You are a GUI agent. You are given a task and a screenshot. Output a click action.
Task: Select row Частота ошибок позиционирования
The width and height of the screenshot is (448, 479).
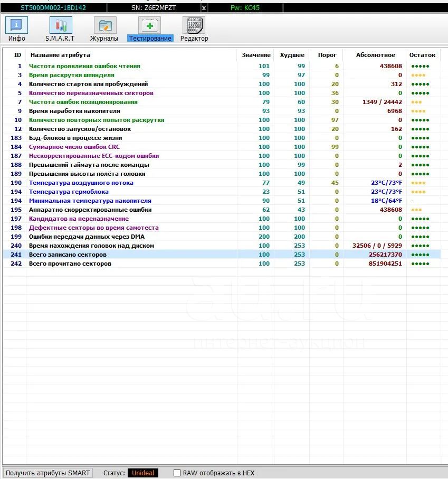(x=222, y=102)
